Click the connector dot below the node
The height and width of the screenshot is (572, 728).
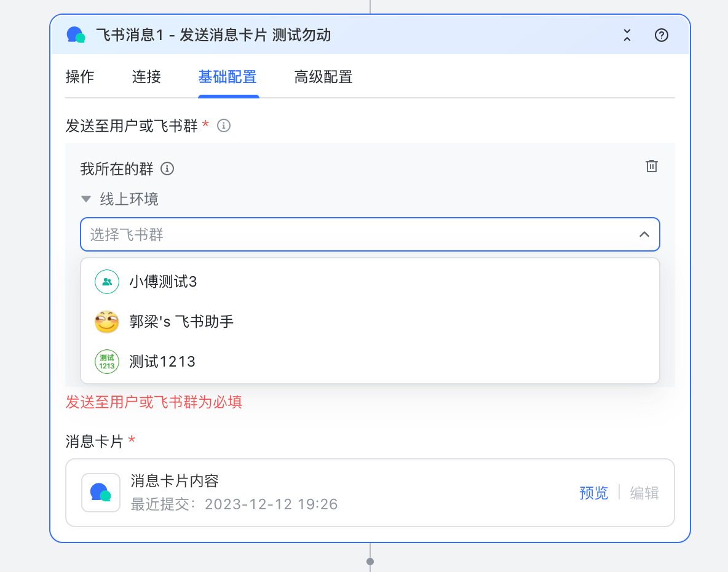370,562
